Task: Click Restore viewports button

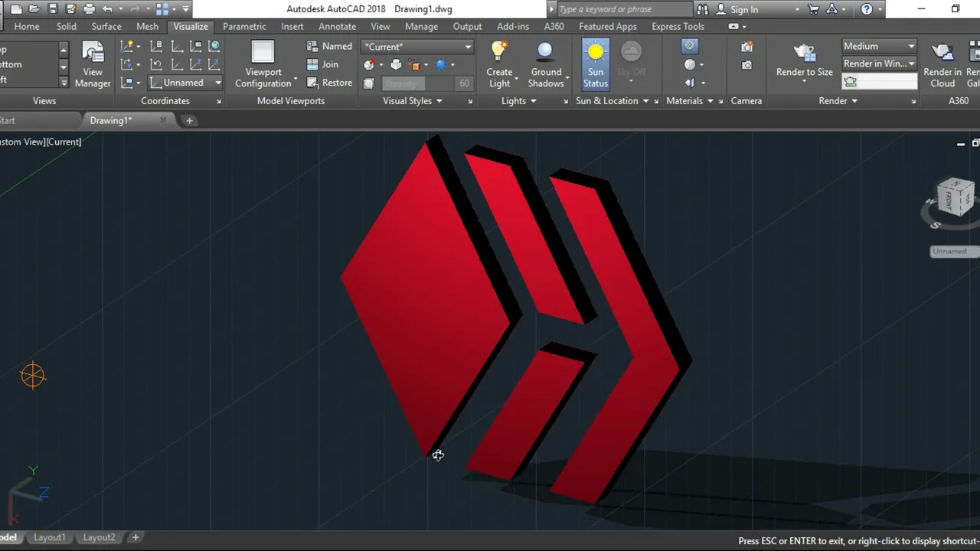Action: tap(329, 83)
